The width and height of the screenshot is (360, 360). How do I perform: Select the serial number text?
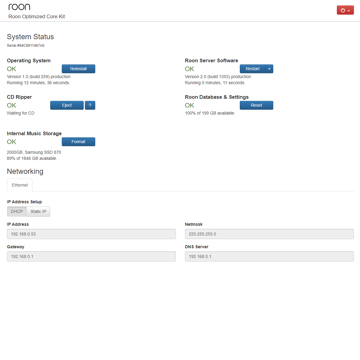26,46
